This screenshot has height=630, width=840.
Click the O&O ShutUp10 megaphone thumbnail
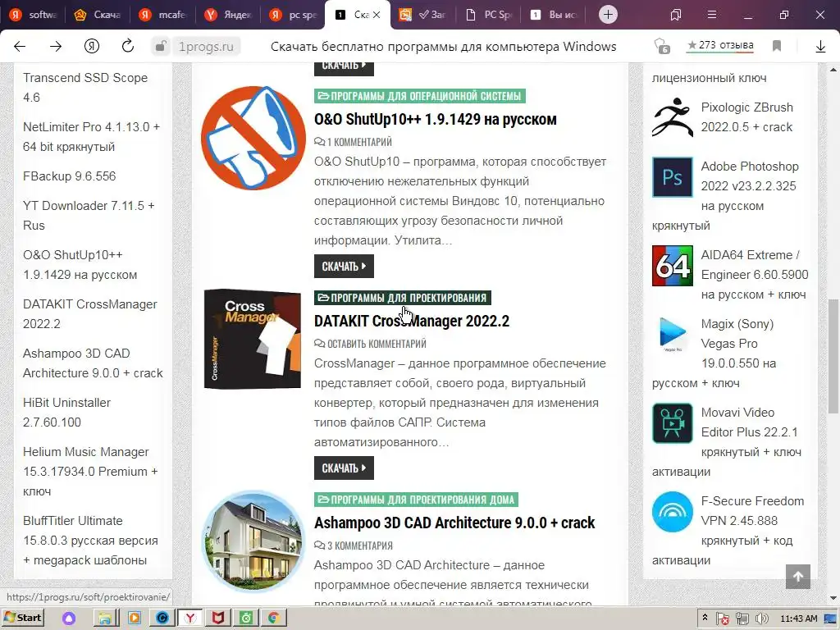tap(253, 138)
